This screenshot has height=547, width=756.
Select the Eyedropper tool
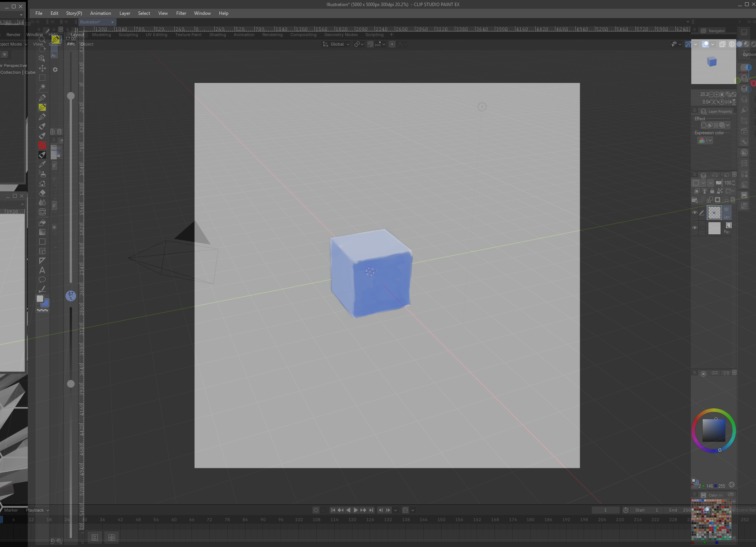click(x=42, y=164)
